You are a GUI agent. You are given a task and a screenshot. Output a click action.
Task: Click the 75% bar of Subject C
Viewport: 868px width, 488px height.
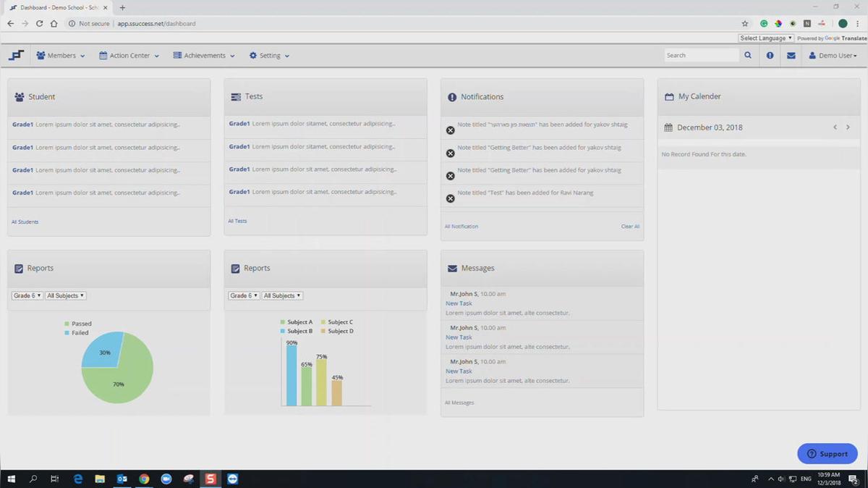click(x=321, y=383)
